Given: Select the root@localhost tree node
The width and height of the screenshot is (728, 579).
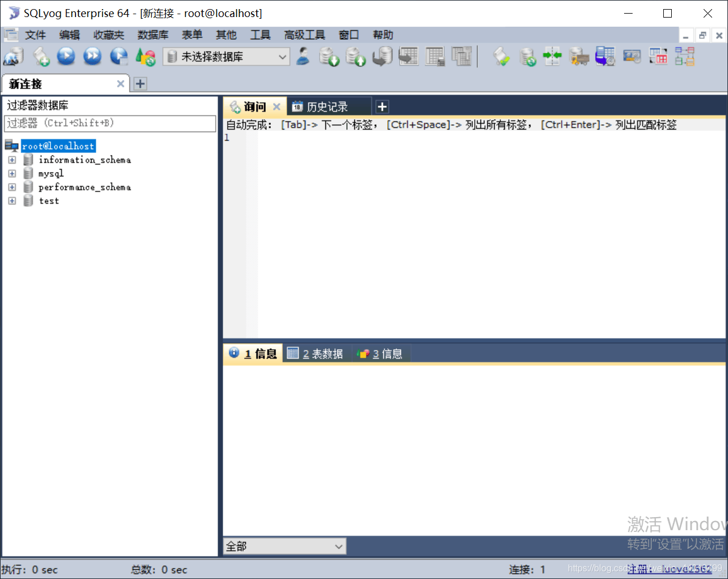Looking at the screenshot, I should click(x=58, y=146).
